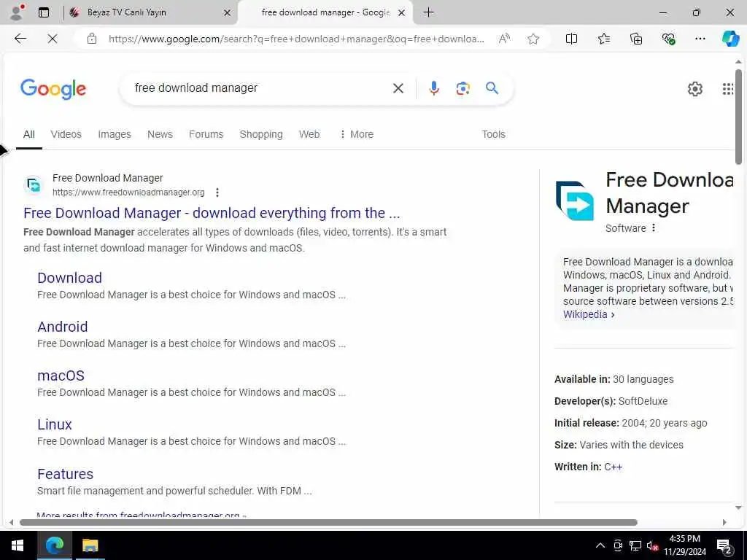Go back with the back arrow
Viewport: 747px width, 560px height.
(20, 39)
